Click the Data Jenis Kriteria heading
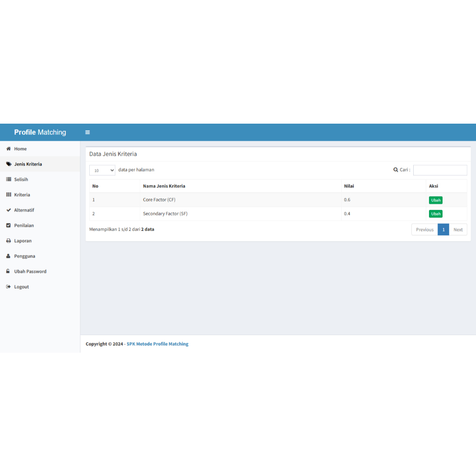This screenshot has width=476, height=476. point(113,154)
